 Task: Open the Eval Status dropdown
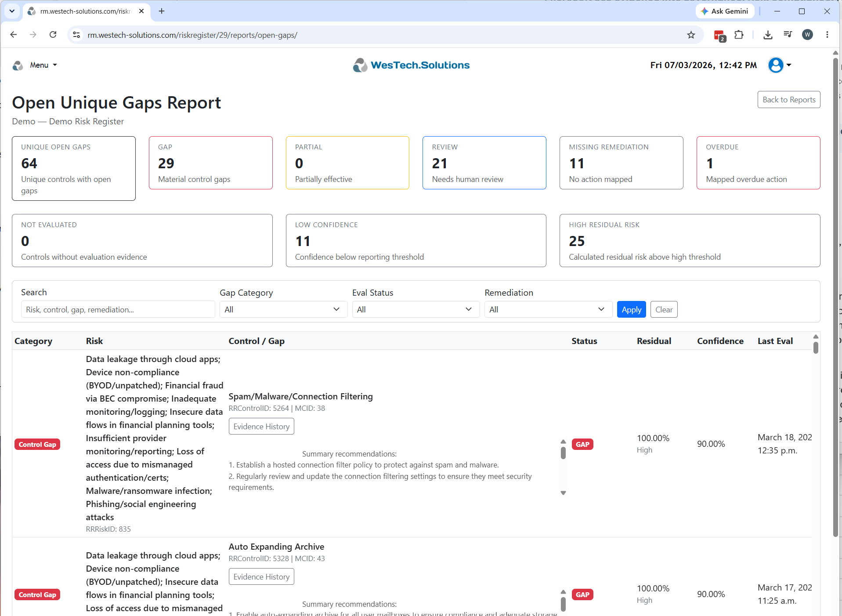pyautogui.click(x=416, y=309)
